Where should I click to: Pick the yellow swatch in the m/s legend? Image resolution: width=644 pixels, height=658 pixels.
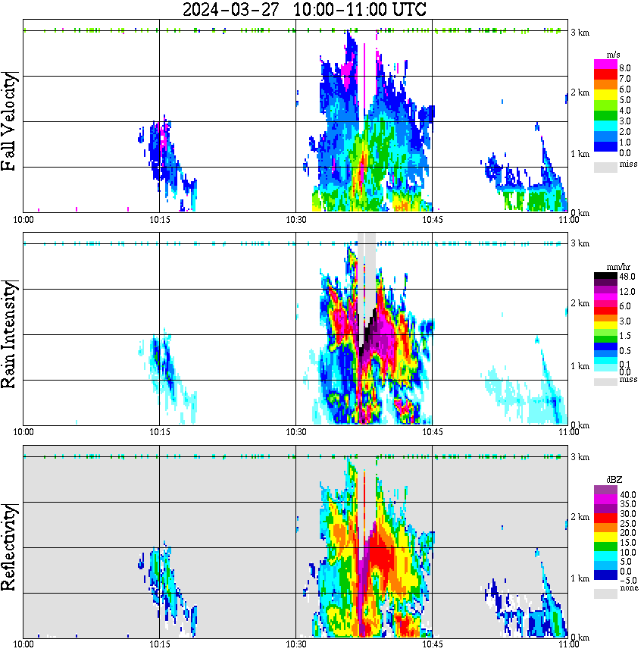(x=605, y=96)
